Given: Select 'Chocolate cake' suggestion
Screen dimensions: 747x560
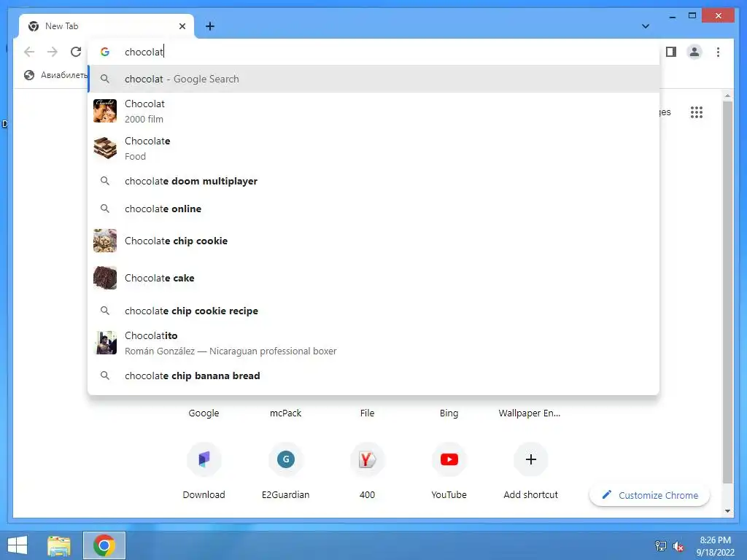Looking at the screenshot, I should tap(373, 278).
